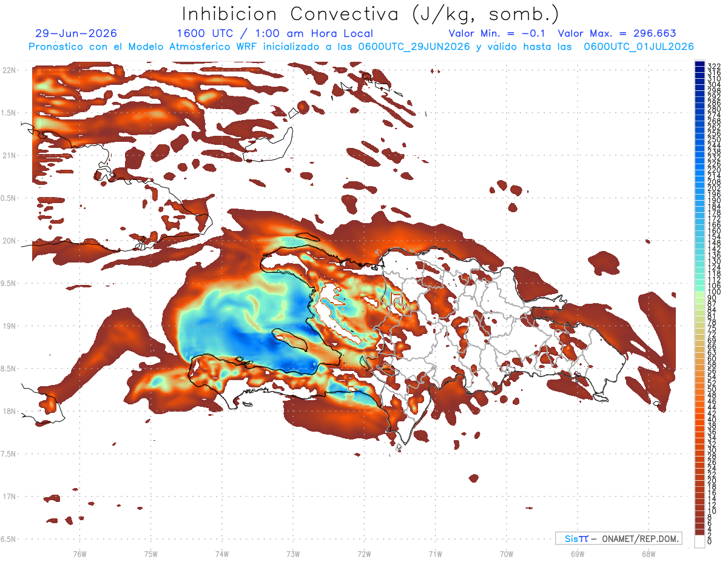
Task: Click the Valor Min. = -0.1 readout
Action: 498,33
